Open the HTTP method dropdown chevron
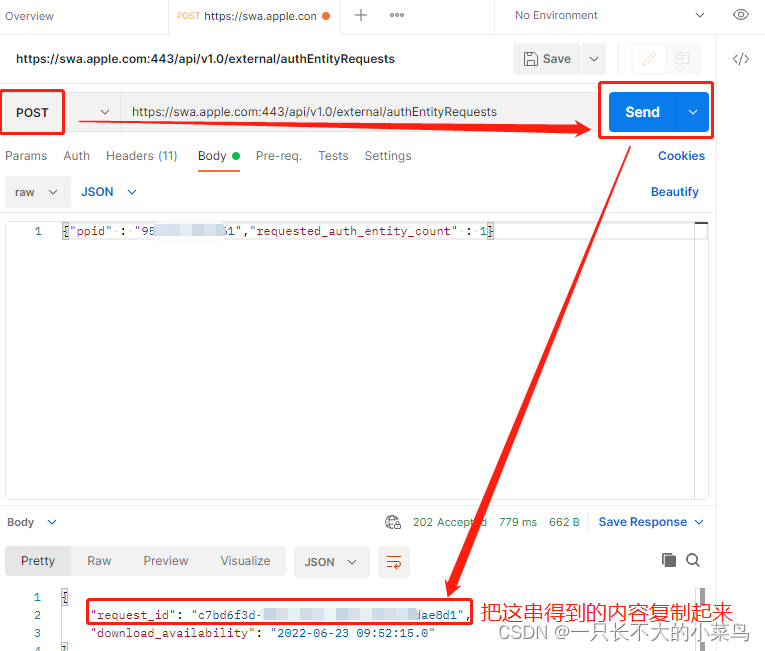The height and width of the screenshot is (651, 765). (105, 112)
